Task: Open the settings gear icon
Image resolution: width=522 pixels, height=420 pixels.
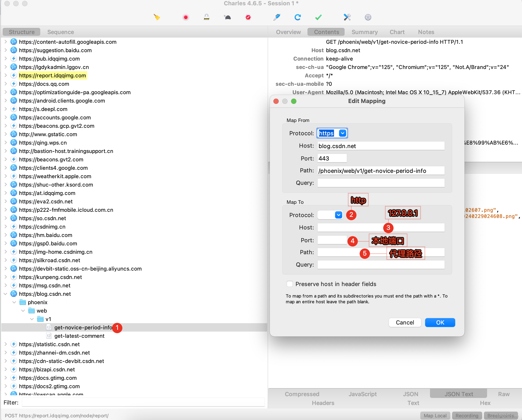Action: pos(368,17)
